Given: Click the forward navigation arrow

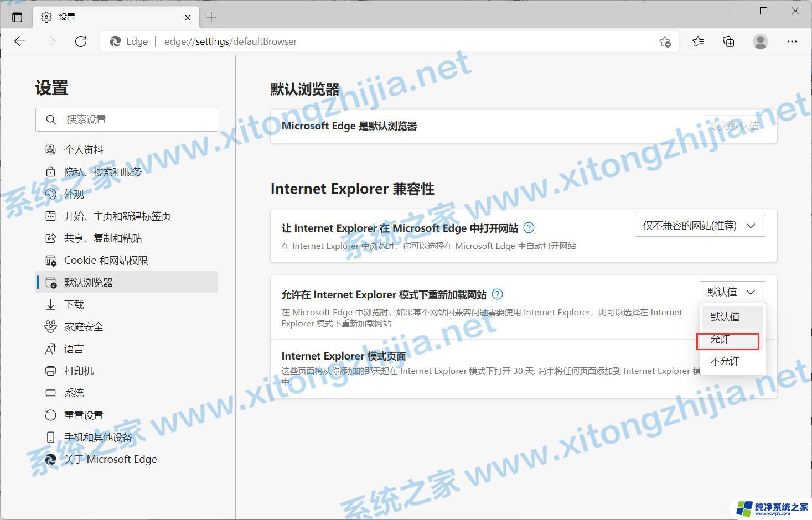Looking at the screenshot, I should [x=50, y=41].
